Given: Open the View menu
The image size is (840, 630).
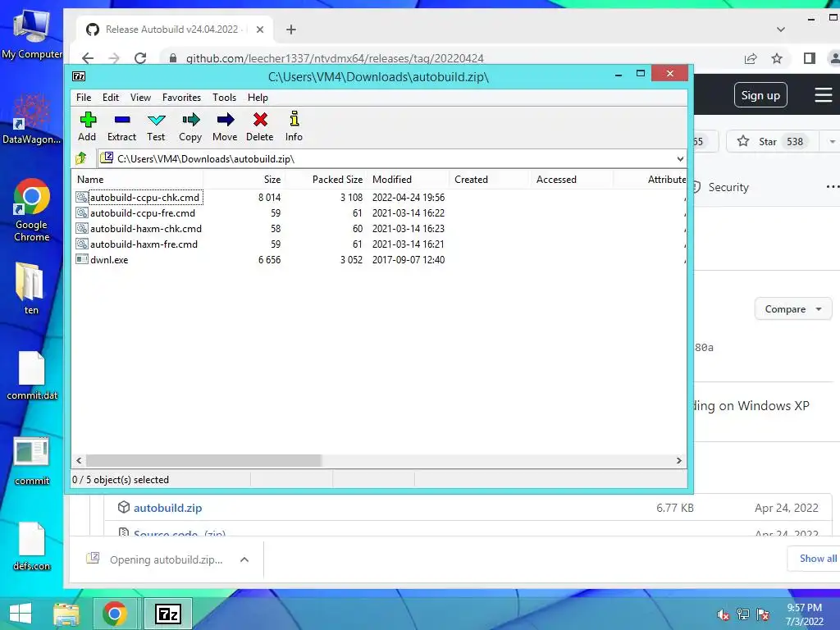Looking at the screenshot, I should coord(140,98).
